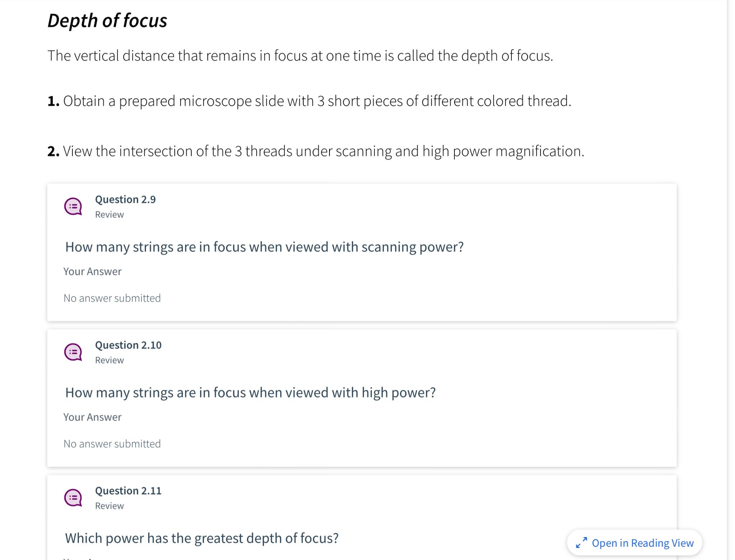Click the purple list glyph inside Question 2.11 bubble
Screen dimensions: 735x560
click(x=72, y=498)
